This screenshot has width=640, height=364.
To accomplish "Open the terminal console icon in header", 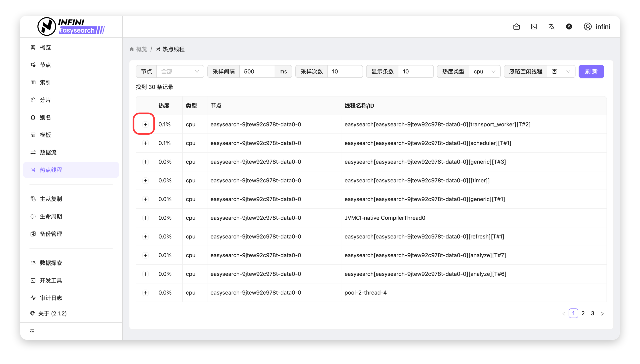I will tap(534, 27).
